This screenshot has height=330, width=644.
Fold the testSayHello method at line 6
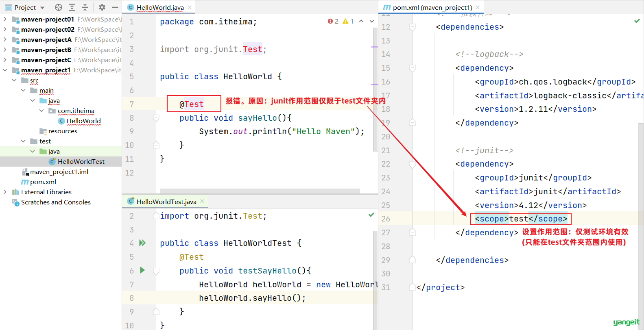point(156,271)
